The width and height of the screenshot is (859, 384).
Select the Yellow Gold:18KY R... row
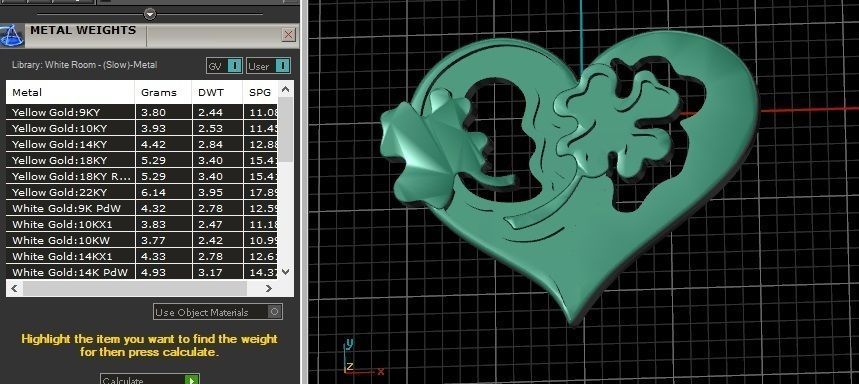(142, 176)
